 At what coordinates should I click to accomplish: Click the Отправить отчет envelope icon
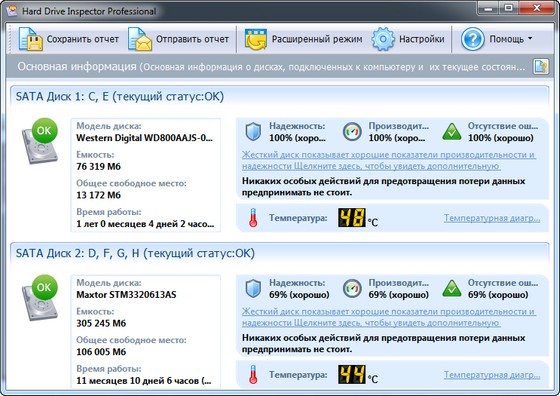(x=140, y=39)
